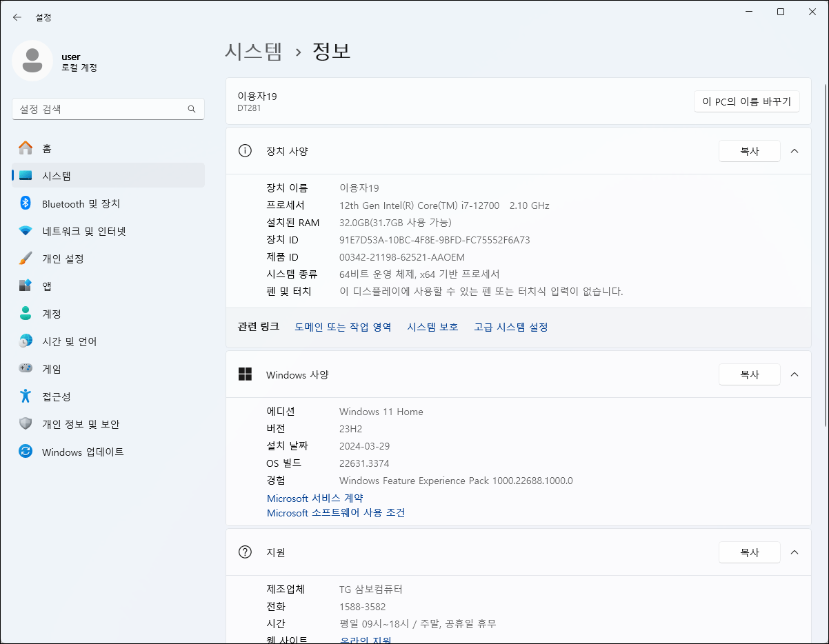Open the 홈 settings page

point(108,148)
